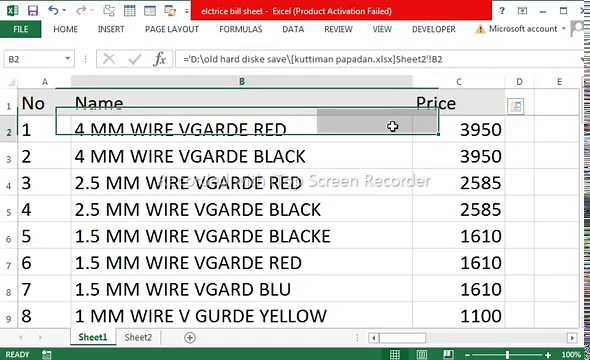Image resolution: width=590 pixels, height=360 pixels.
Task: Select column B header
Action: coord(242,81)
